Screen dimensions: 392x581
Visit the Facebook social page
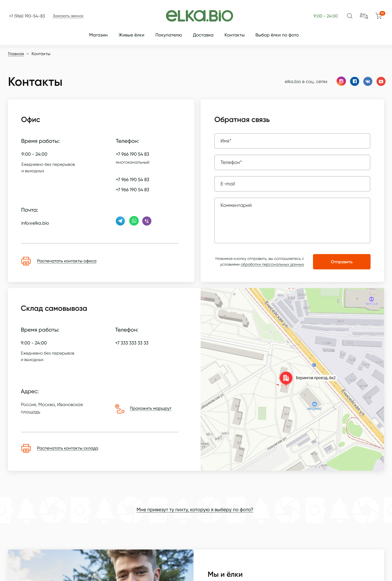tap(355, 81)
